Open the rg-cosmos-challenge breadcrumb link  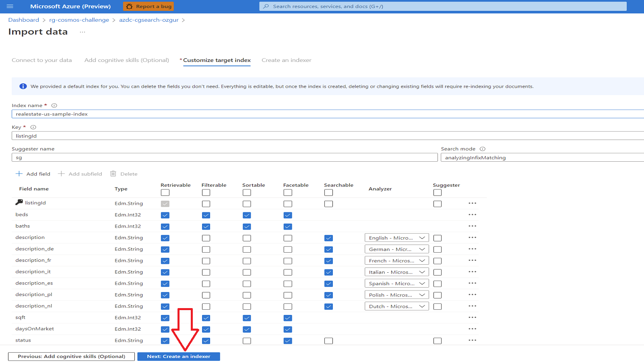click(x=79, y=19)
